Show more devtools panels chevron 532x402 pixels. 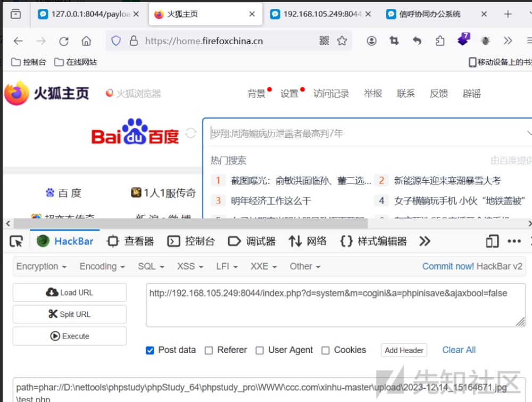425,241
